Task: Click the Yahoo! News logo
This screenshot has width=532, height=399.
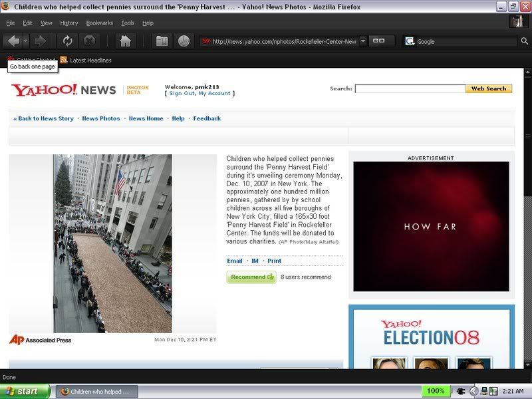Action: coord(63,90)
